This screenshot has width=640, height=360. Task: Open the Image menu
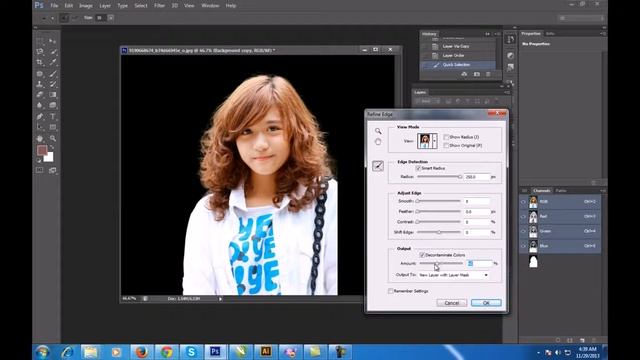coord(86,6)
